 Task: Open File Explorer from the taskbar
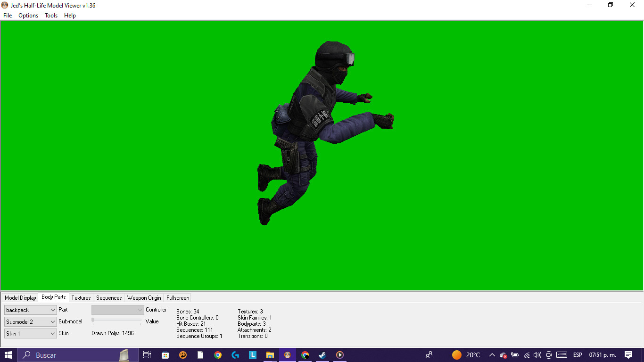pos(270,355)
